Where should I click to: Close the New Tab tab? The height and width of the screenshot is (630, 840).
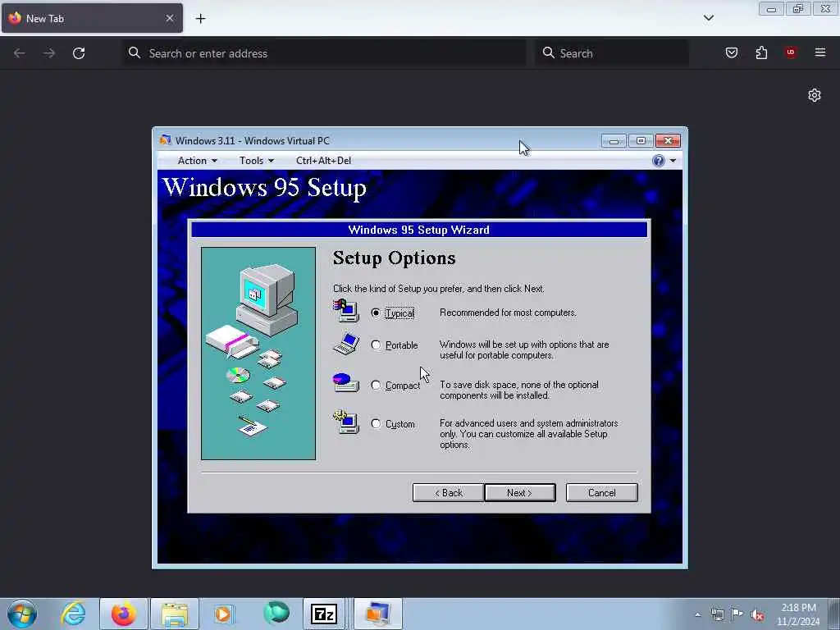point(170,18)
